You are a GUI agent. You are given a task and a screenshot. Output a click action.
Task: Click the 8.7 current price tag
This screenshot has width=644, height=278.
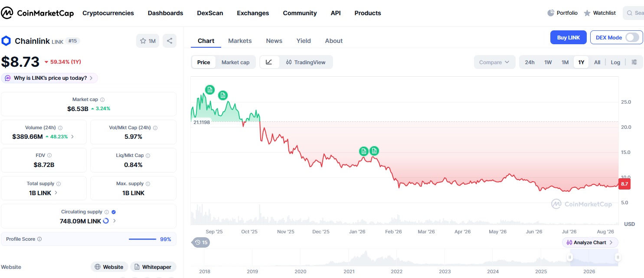(x=624, y=184)
